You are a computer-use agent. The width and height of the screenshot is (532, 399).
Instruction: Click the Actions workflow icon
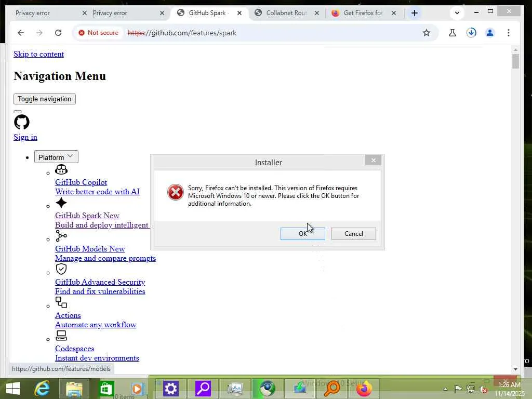pyautogui.click(x=61, y=302)
